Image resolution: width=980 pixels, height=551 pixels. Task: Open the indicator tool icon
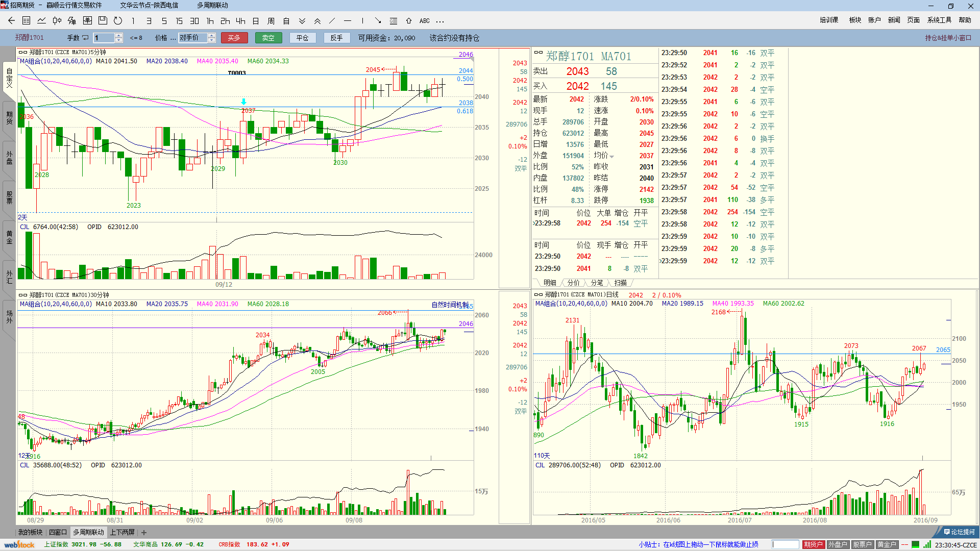(72, 21)
